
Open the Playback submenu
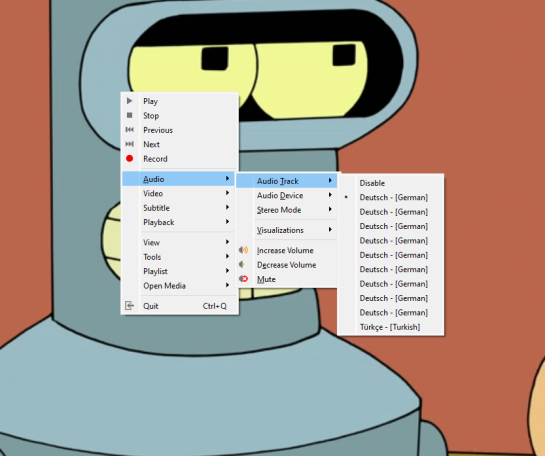(x=179, y=222)
